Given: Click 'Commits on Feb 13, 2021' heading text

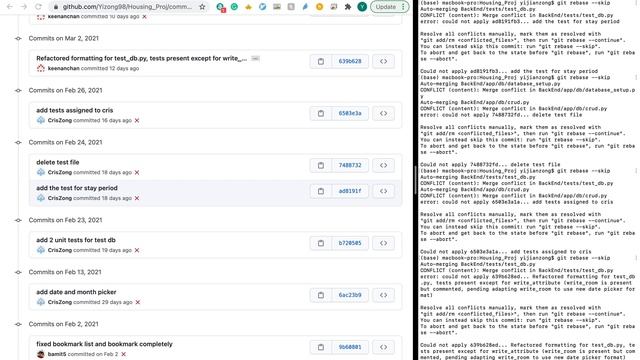Looking at the screenshot, I should (65, 272).
